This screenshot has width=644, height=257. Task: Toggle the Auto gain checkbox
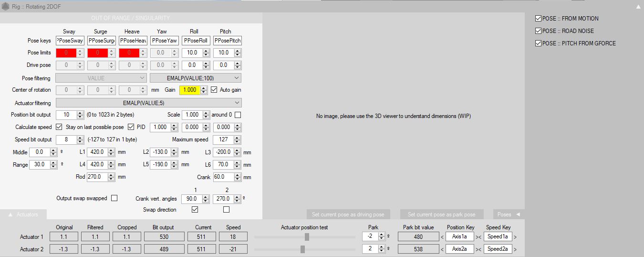coord(214,90)
